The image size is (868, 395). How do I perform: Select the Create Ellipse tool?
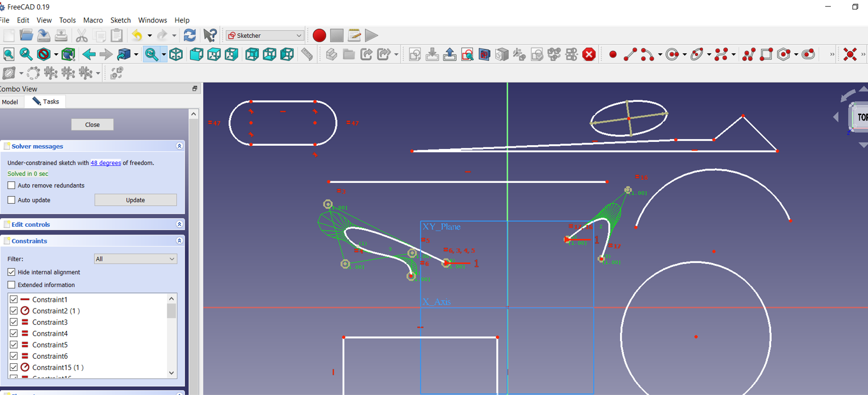697,54
